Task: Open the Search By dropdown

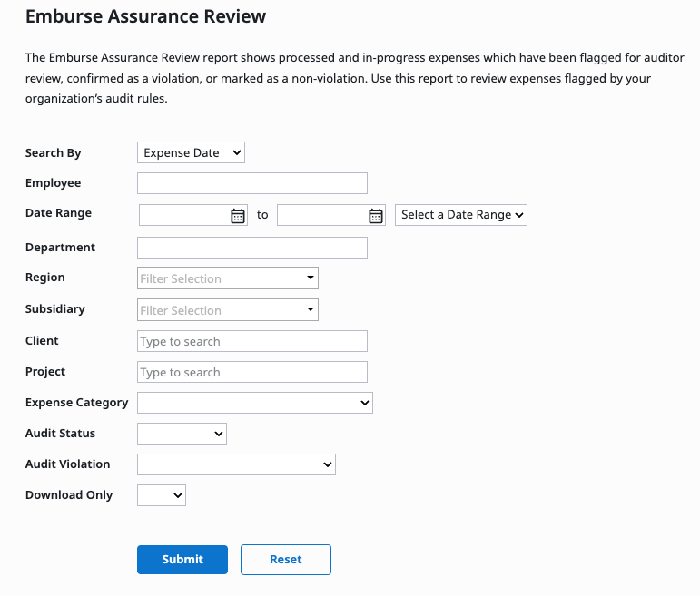Action: click(x=191, y=153)
